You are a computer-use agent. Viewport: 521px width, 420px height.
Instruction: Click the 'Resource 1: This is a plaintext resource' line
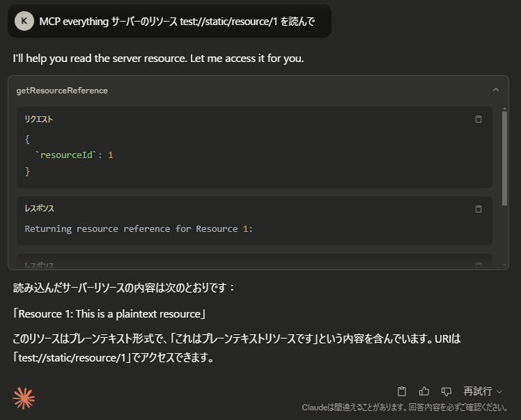[109, 314]
